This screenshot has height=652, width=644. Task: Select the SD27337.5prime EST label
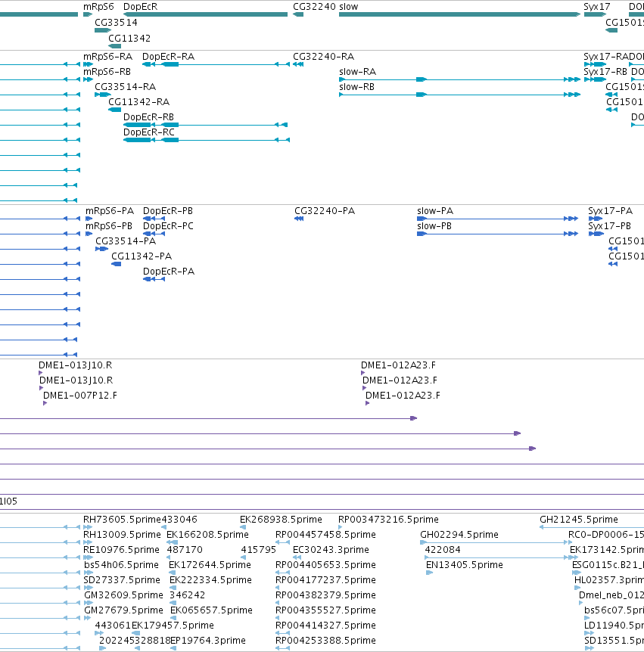[122, 580]
